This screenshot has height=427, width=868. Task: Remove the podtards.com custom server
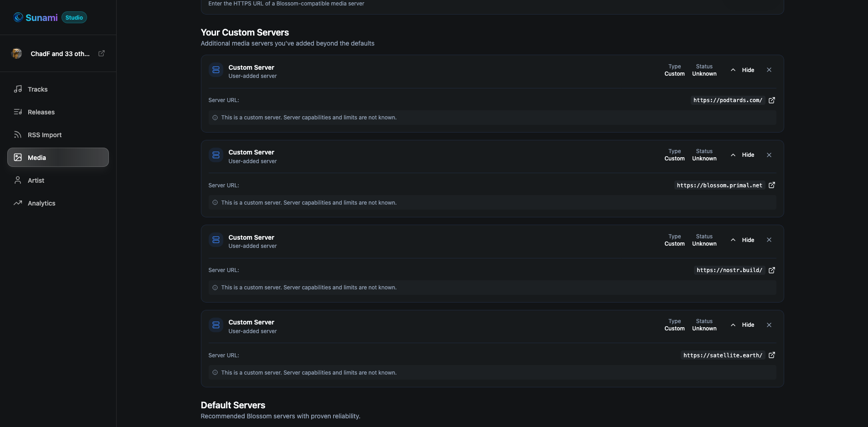pos(769,70)
